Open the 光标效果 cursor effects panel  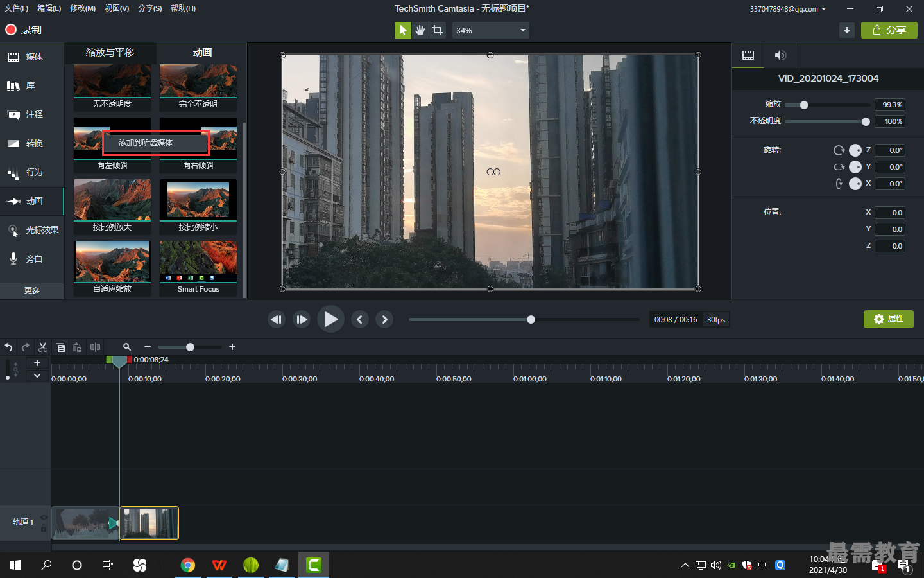point(32,230)
